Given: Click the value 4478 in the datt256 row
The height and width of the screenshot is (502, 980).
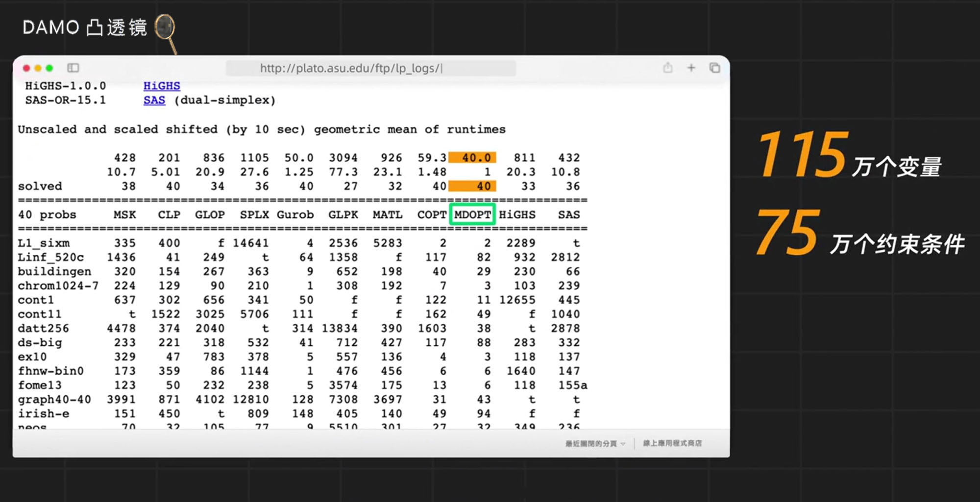Looking at the screenshot, I should 122,328.
